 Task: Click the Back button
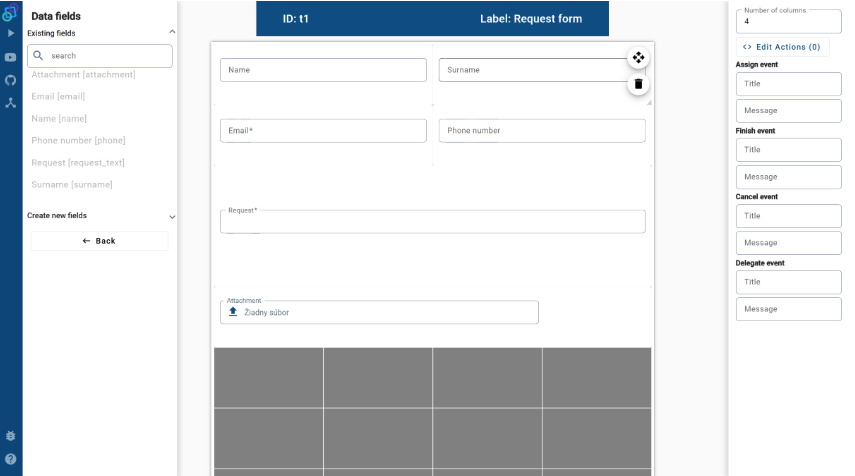click(99, 241)
